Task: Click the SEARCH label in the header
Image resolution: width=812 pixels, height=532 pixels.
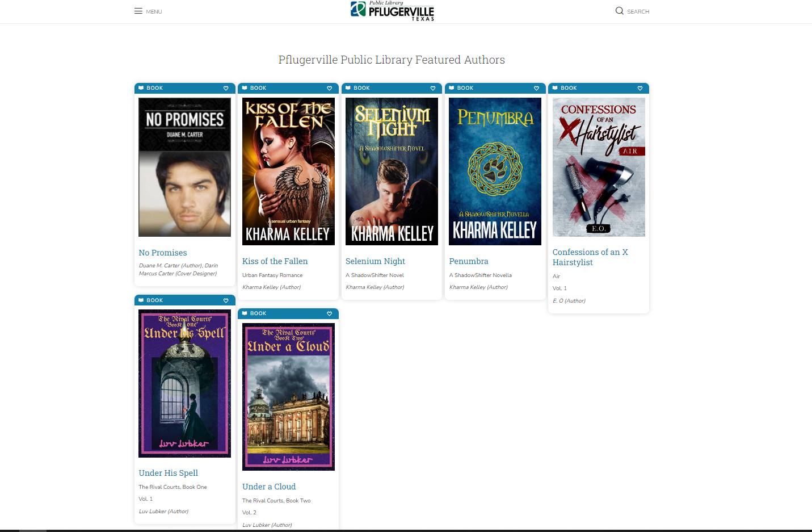Action: click(638, 11)
